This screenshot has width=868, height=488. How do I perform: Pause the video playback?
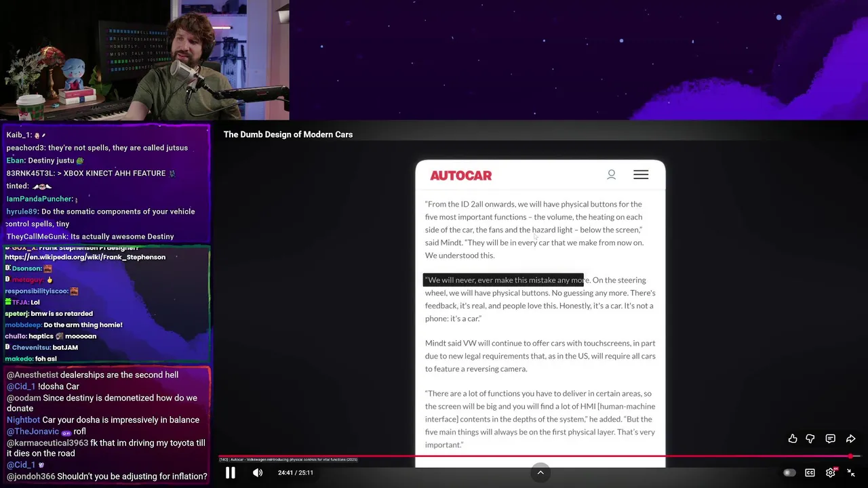coord(231,472)
